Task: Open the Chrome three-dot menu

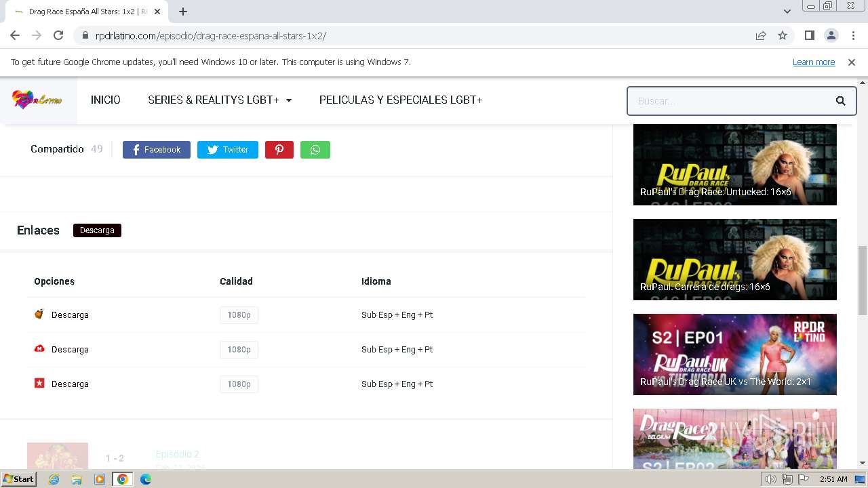Action: click(x=852, y=35)
